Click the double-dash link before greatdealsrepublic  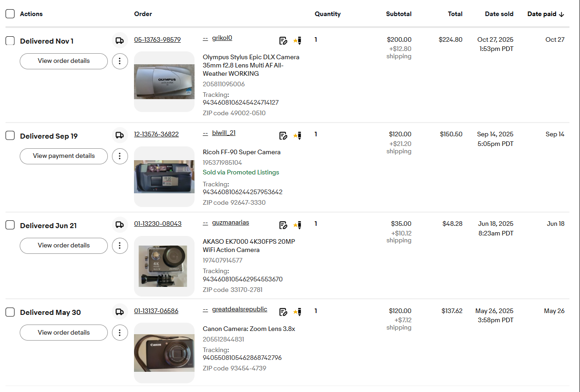tap(206, 309)
